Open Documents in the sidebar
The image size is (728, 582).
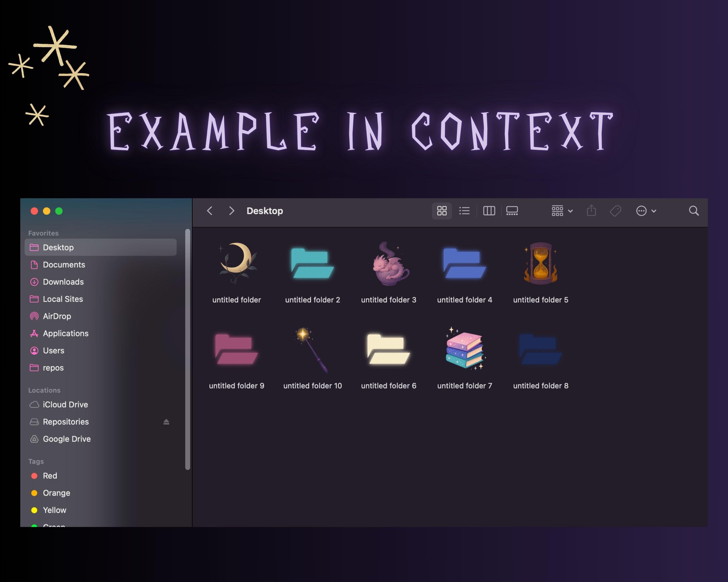point(101,264)
